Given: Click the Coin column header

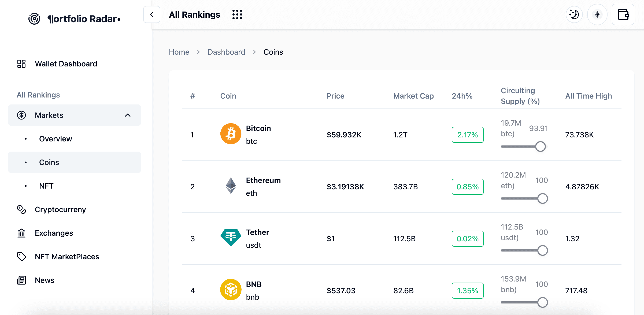Looking at the screenshot, I should 228,96.
